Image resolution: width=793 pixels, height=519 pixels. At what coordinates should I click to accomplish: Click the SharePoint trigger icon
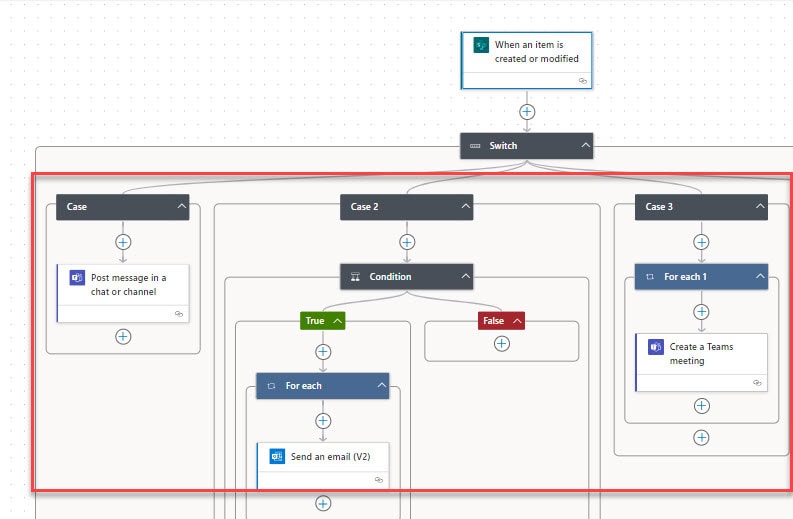pos(481,45)
